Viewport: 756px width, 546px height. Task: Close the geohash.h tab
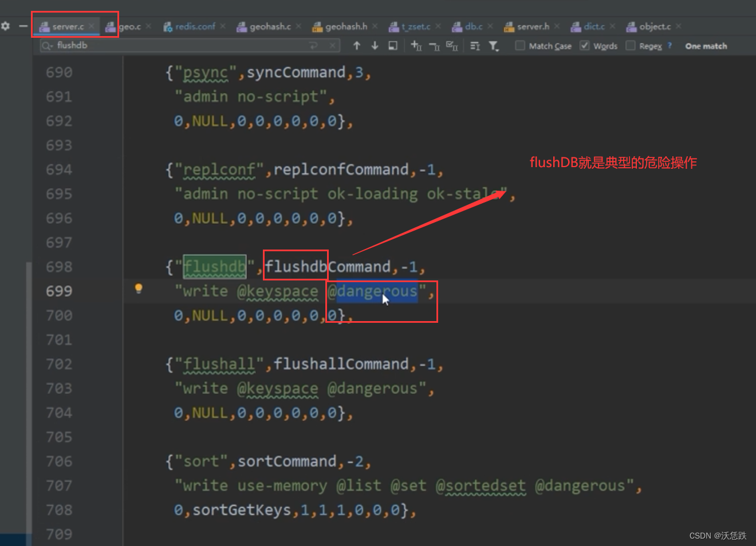click(375, 26)
